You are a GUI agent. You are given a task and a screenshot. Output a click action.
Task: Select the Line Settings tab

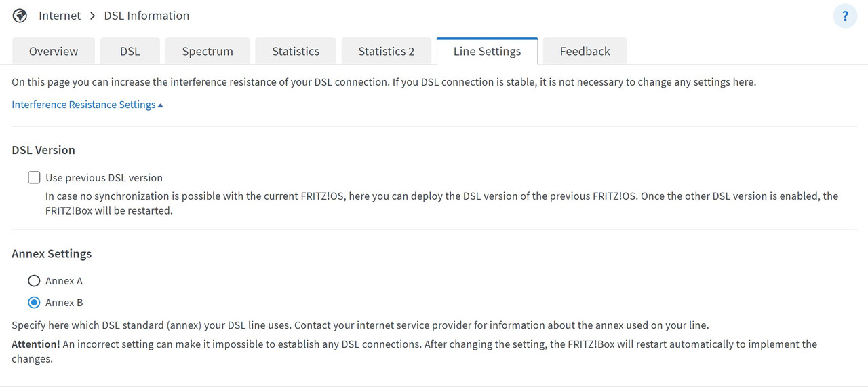[x=487, y=52]
